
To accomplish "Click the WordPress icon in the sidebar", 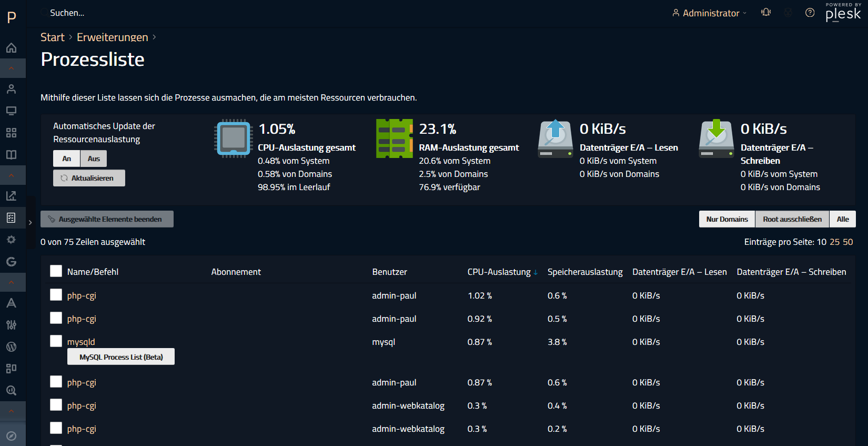I will pyautogui.click(x=11, y=347).
